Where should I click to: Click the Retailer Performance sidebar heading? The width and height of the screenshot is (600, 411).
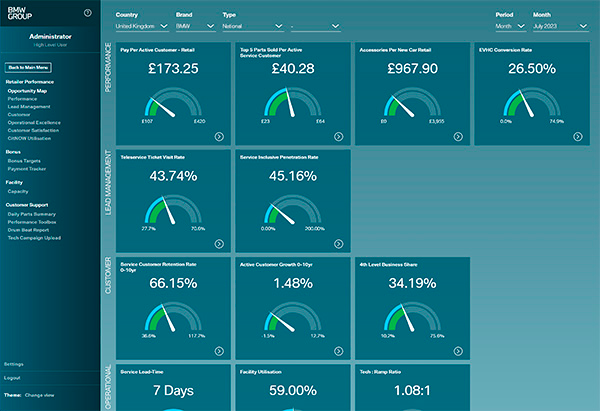[x=30, y=82]
